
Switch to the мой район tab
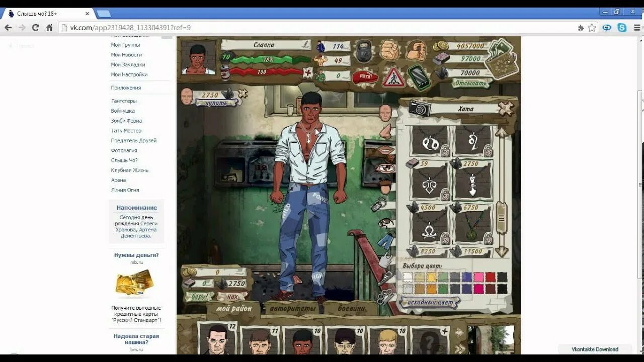(234, 308)
